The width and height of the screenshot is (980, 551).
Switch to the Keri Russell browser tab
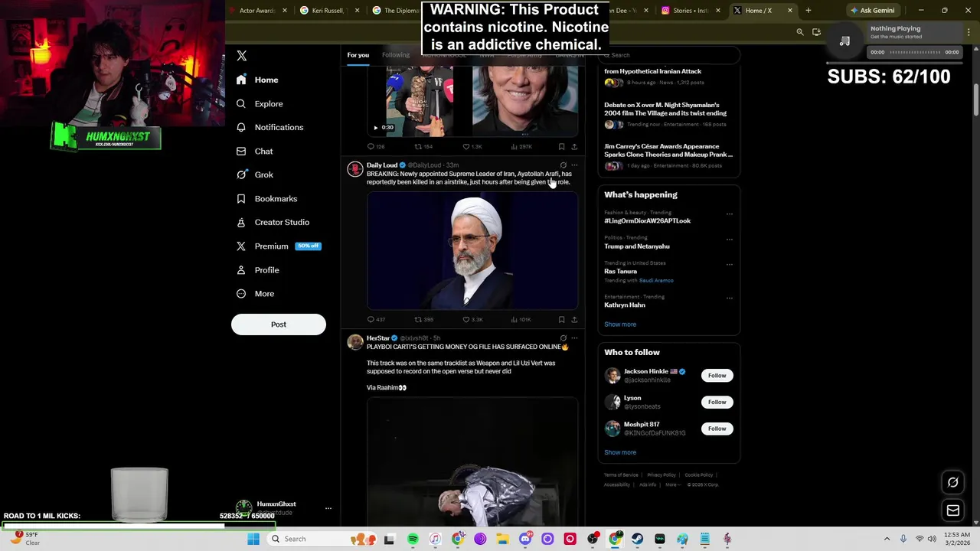pyautogui.click(x=328, y=11)
